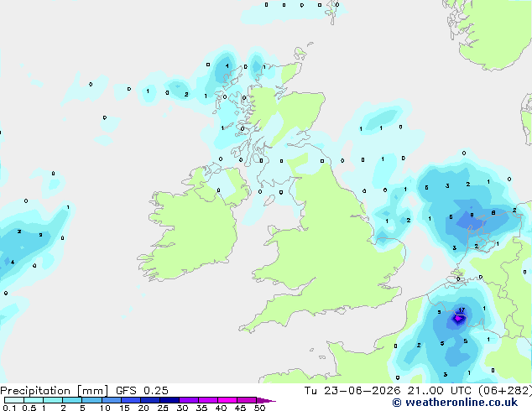
Task: Click the 'Precipitation [mm]' legend title
Action: click(55, 391)
